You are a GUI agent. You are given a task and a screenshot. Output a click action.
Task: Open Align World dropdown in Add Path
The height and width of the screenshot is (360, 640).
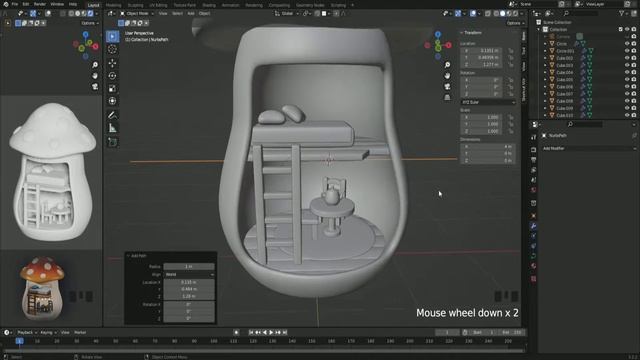tap(189, 275)
